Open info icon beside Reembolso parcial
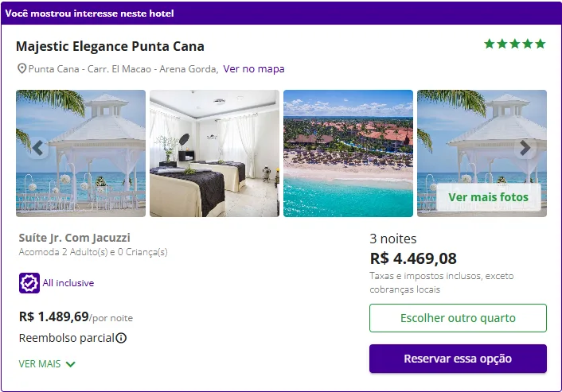 [x=121, y=338]
